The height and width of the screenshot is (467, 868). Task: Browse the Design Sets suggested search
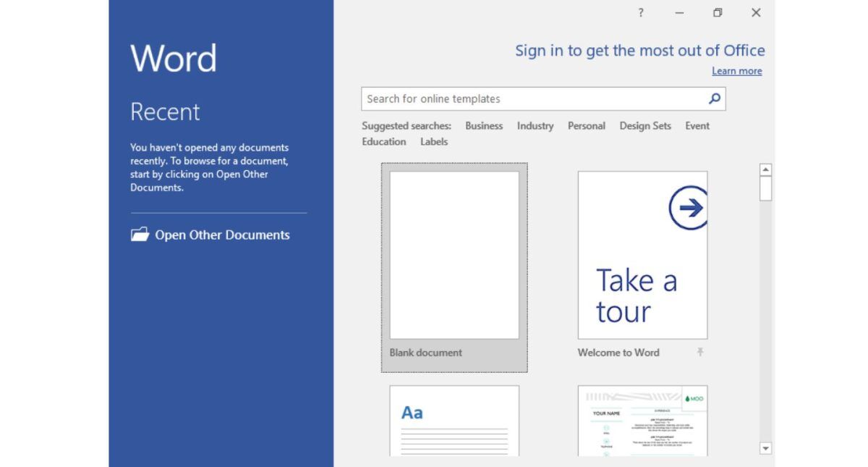pos(645,126)
